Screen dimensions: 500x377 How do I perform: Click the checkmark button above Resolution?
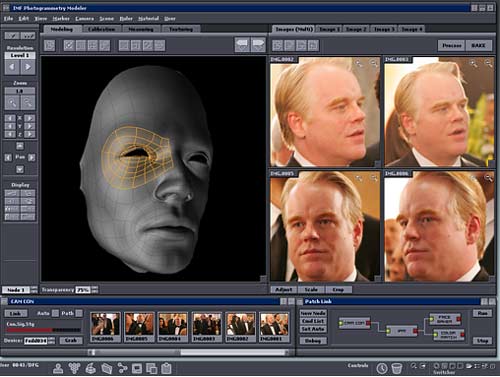click(12, 36)
